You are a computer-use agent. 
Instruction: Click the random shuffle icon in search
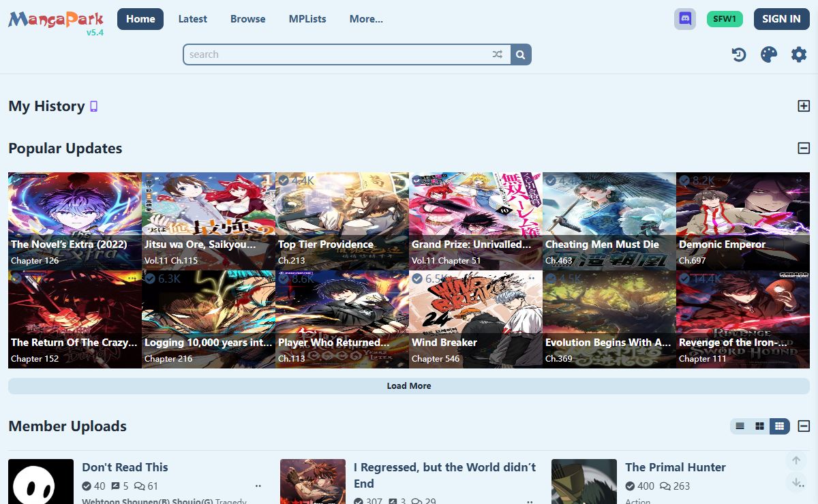498,54
